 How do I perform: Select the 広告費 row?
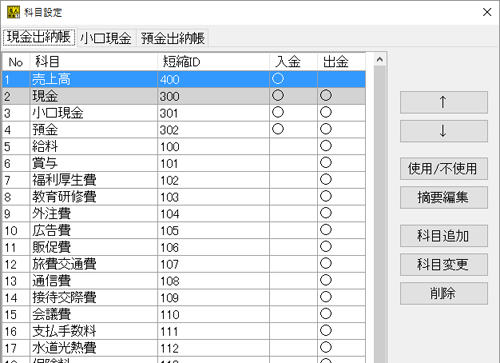click(184, 230)
